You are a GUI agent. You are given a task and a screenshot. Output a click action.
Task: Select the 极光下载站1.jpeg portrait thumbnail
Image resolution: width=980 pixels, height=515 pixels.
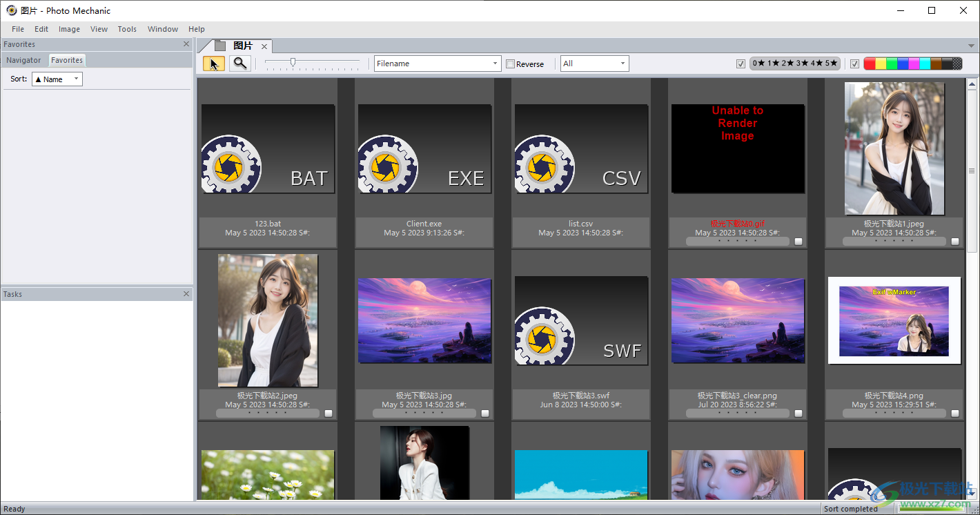[894, 148]
